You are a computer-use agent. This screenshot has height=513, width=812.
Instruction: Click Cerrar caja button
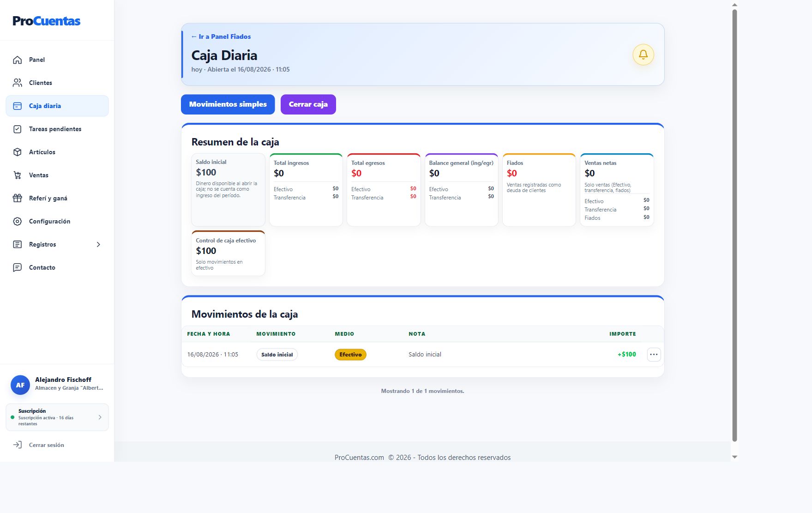pos(308,104)
